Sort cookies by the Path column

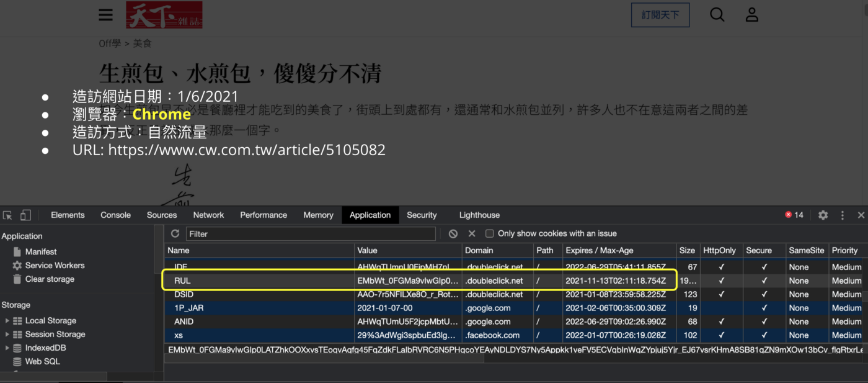pos(547,251)
